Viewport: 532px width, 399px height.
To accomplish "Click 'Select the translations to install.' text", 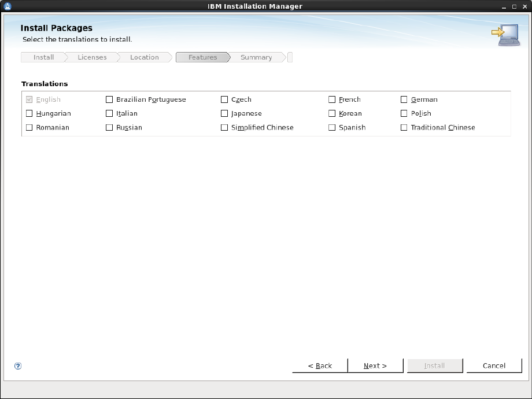I will [x=77, y=39].
